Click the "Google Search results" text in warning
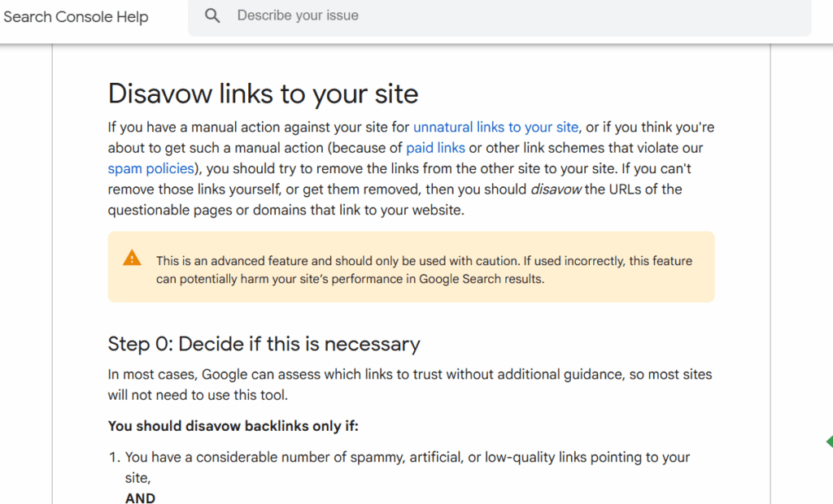The width and height of the screenshot is (833, 504). point(482,280)
